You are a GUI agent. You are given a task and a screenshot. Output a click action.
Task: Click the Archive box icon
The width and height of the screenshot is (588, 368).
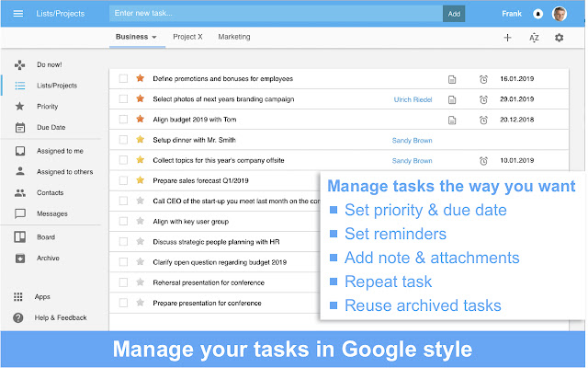20,259
